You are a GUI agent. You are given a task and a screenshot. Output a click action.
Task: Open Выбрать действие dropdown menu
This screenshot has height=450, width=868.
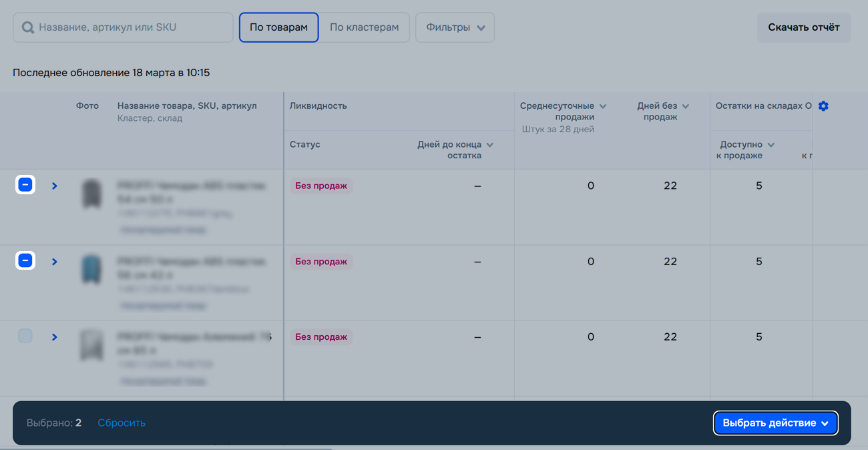point(775,423)
